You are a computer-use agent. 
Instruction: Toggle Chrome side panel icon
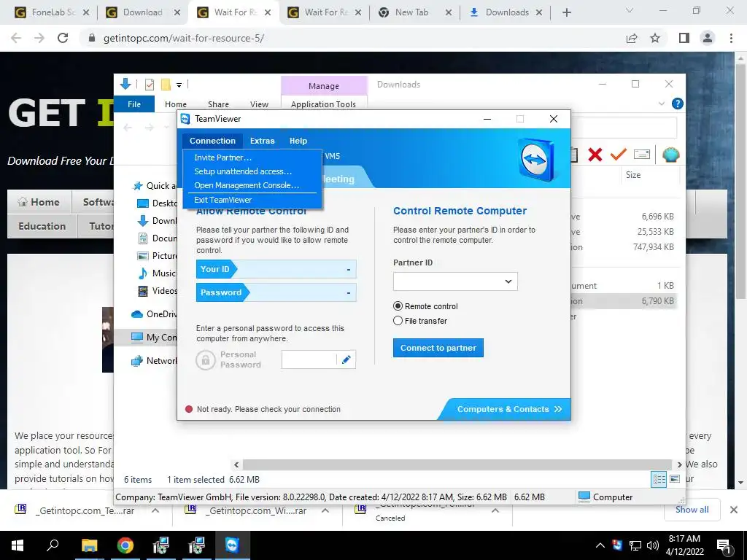(684, 38)
